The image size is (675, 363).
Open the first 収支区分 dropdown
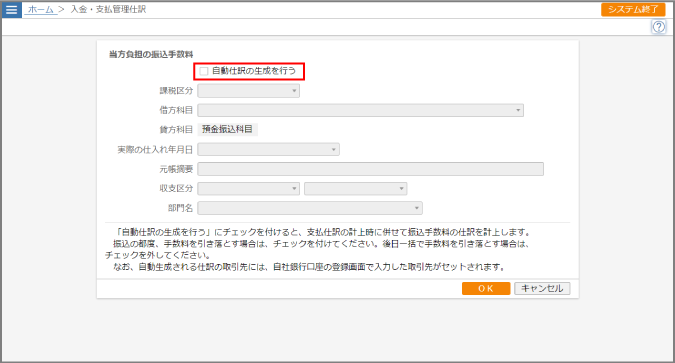[248, 189]
